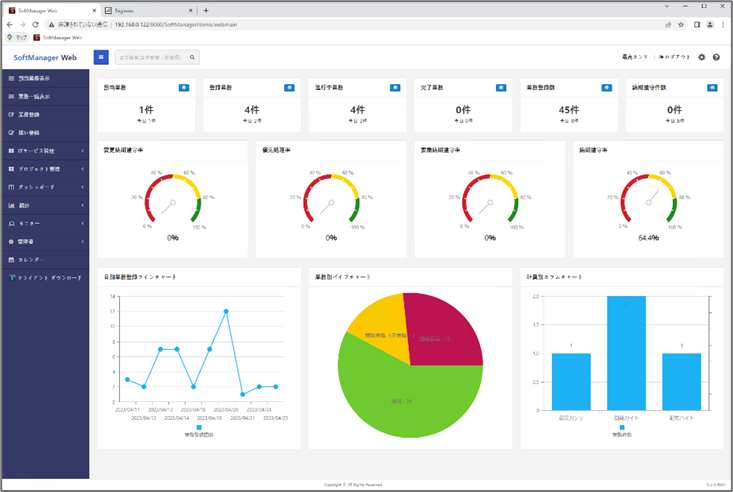Screen dimensions: 733x492
Task: Click the search magnifier icon
Action: (x=193, y=57)
